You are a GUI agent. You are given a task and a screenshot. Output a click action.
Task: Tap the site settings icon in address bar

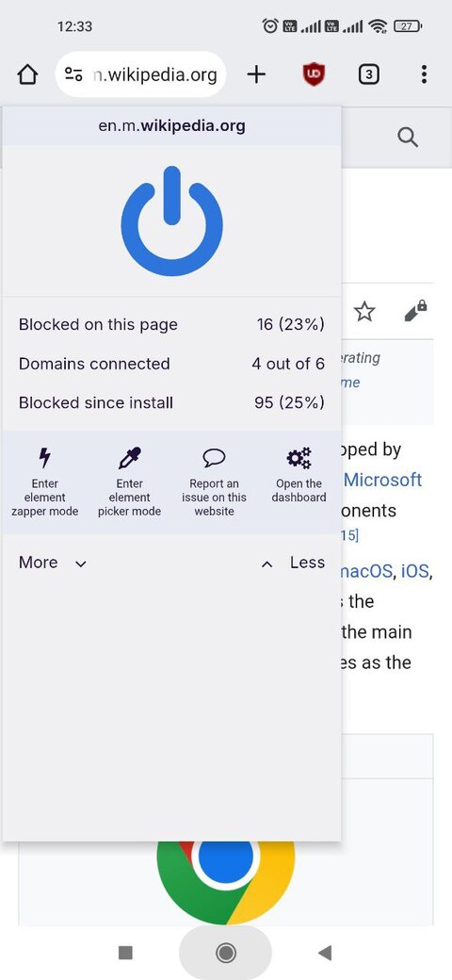click(x=73, y=75)
